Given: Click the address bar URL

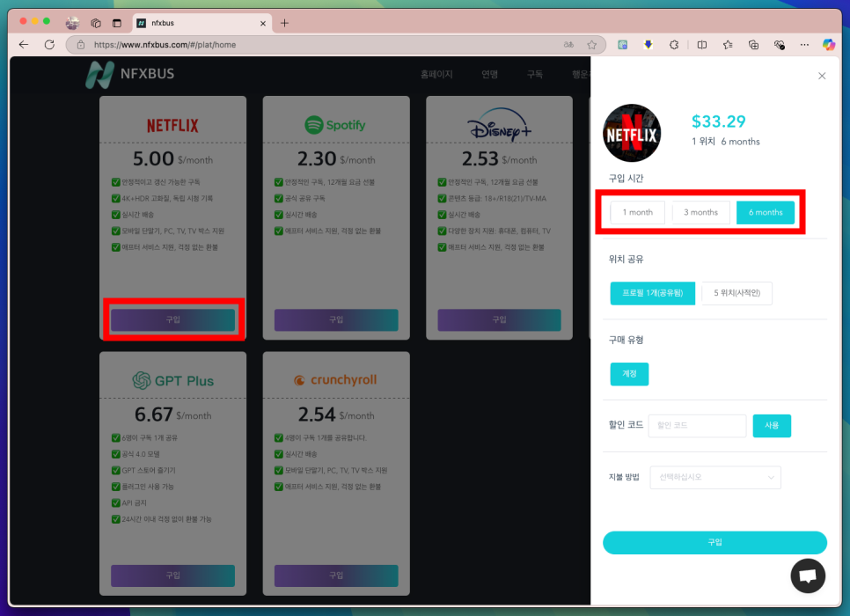Looking at the screenshot, I should click(165, 45).
